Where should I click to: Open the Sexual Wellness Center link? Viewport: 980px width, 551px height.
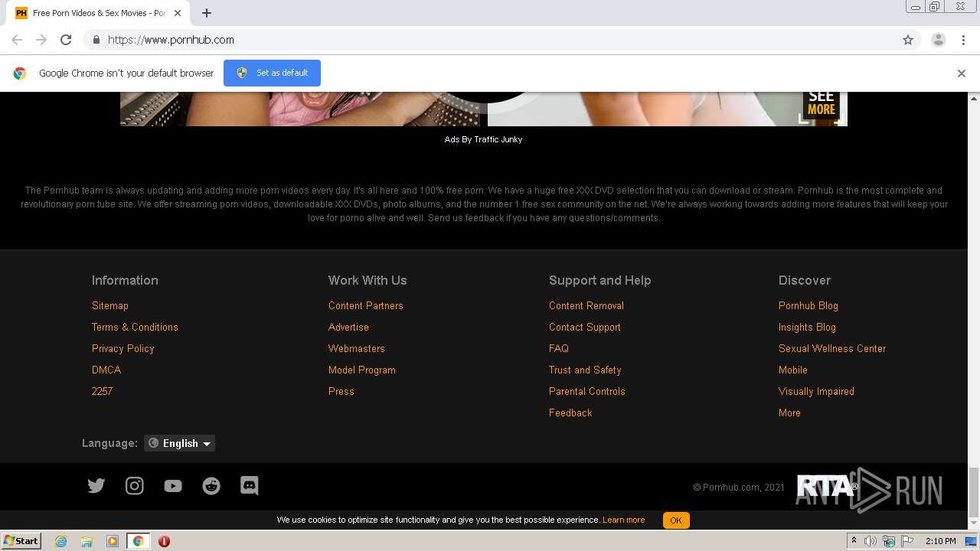click(x=832, y=348)
